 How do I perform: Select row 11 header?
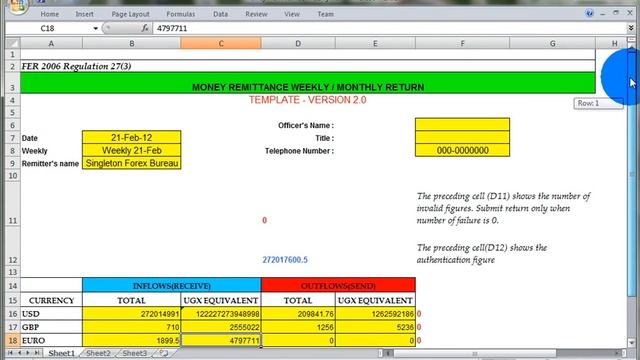coord(13,204)
